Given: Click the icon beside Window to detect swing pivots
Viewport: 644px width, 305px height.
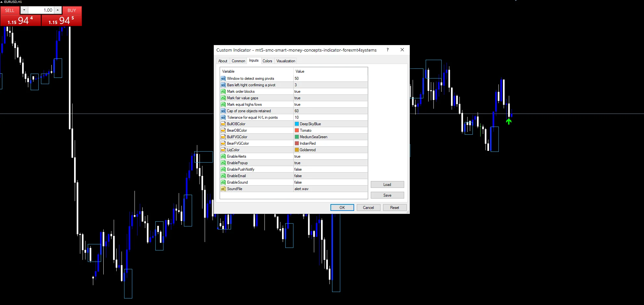Looking at the screenshot, I should point(223,79).
